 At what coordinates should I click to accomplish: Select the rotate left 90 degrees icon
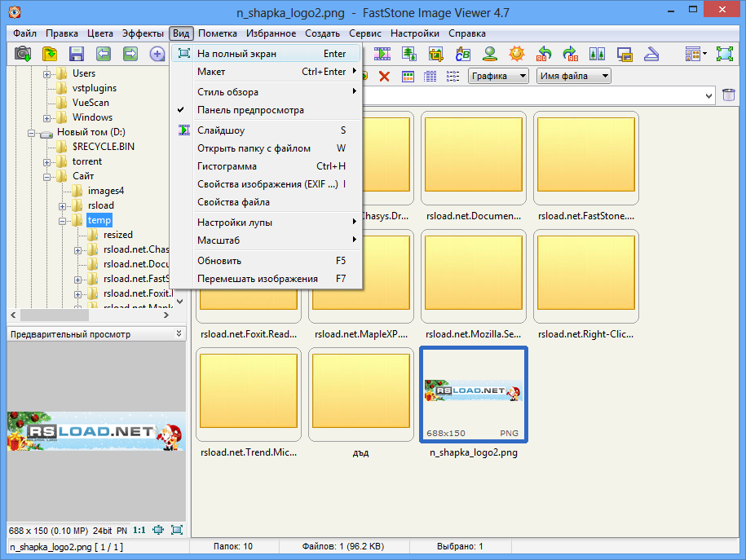542,53
